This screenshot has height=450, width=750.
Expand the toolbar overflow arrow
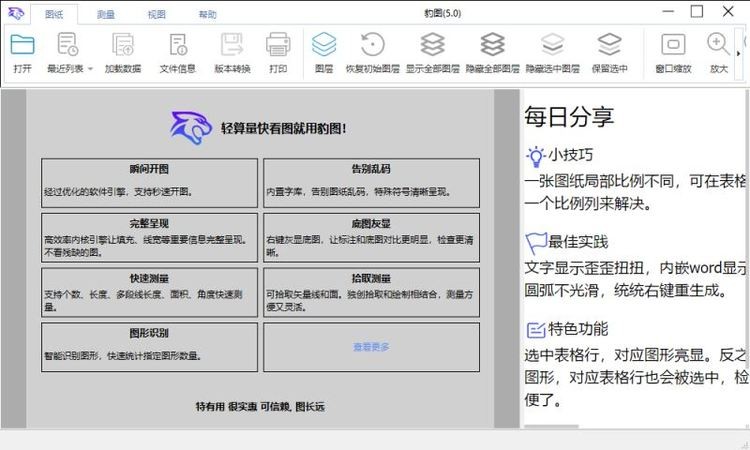pos(739,54)
